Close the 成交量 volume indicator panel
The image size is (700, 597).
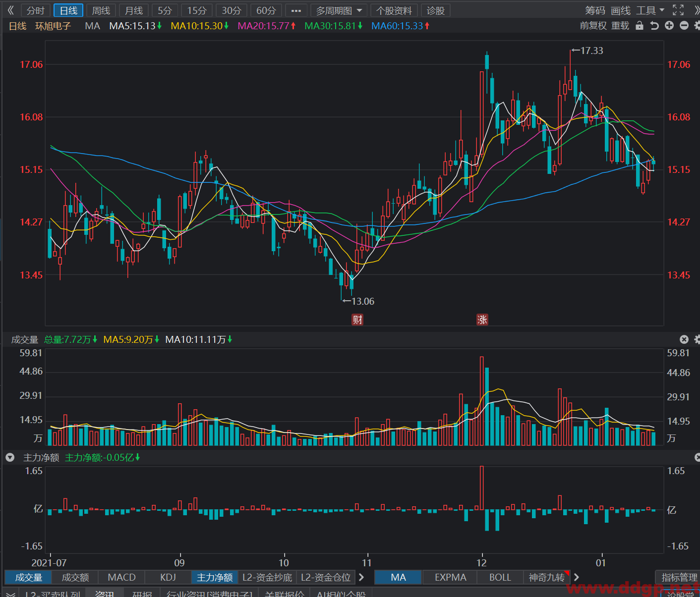coord(684,339)
